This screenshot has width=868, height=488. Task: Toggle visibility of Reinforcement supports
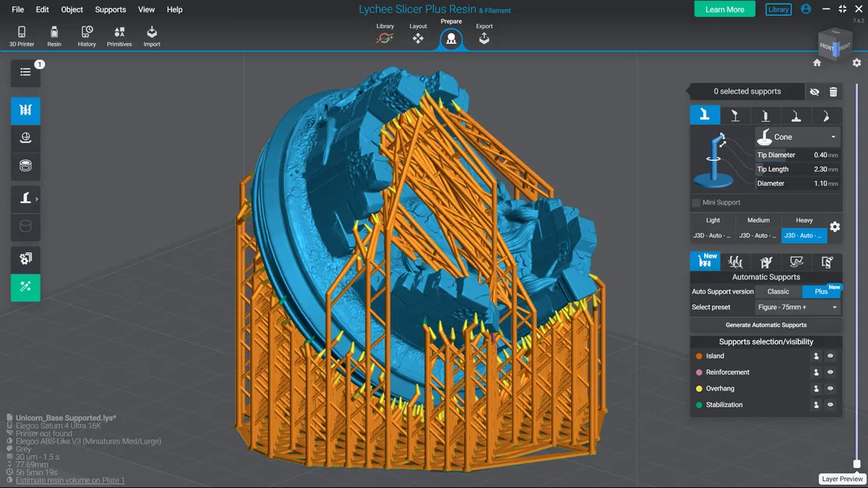tap(830, 372)
